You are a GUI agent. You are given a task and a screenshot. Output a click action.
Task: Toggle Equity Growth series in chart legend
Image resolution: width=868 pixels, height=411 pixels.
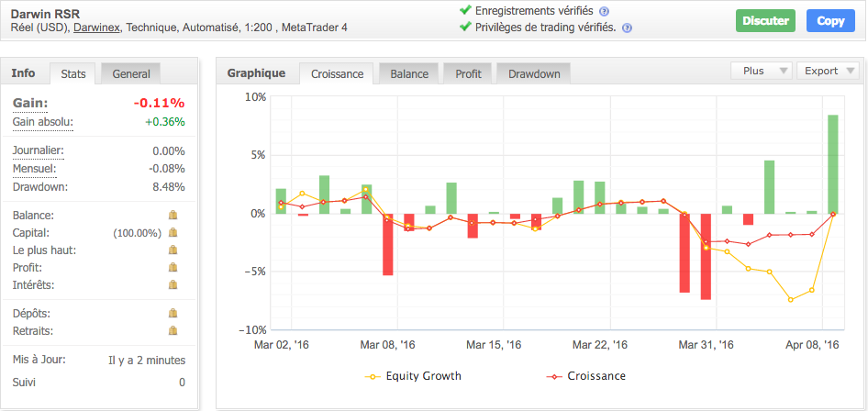[414, 376]
